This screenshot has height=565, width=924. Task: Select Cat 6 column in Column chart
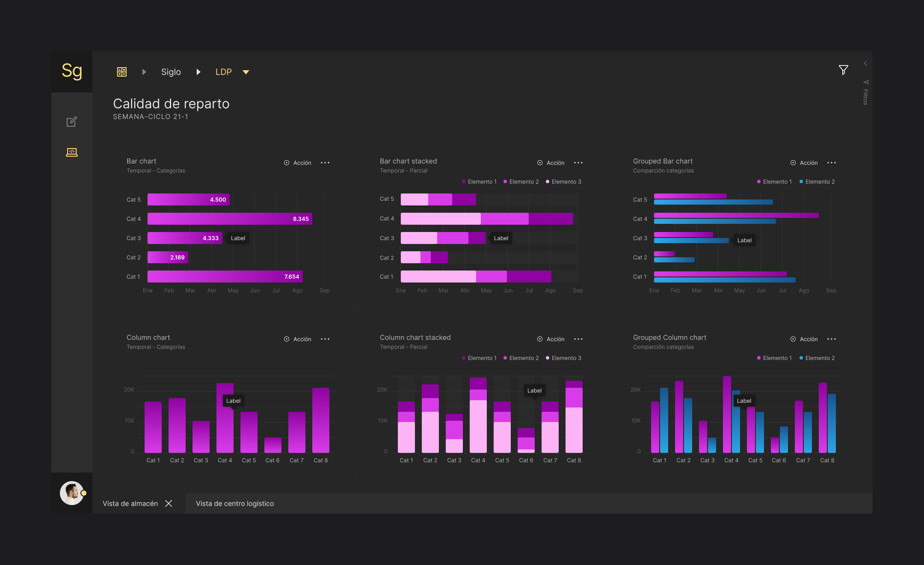tap(273, 445)
